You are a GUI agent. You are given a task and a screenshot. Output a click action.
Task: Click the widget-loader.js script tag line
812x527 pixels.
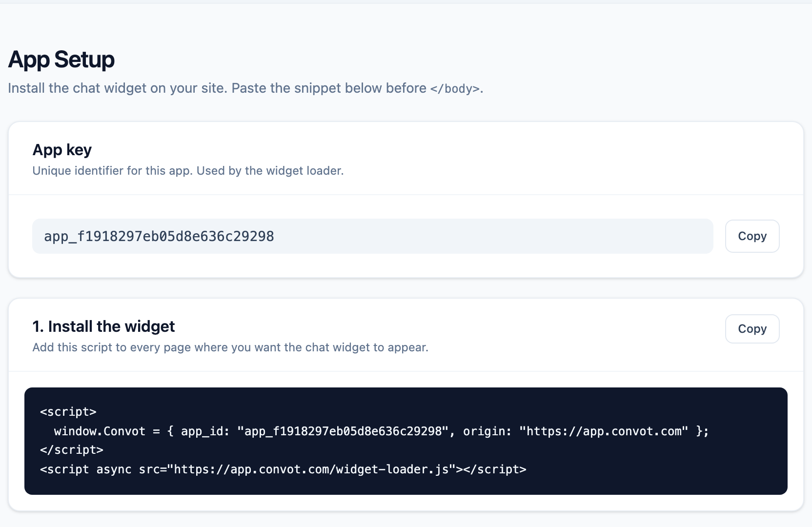[283, 469]
